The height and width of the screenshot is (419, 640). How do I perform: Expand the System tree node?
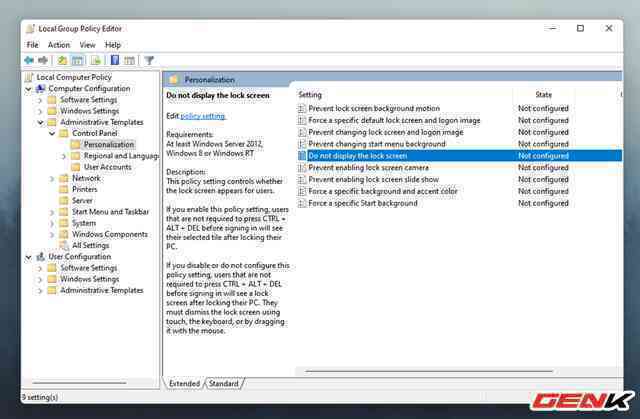(x=52, y=223)
